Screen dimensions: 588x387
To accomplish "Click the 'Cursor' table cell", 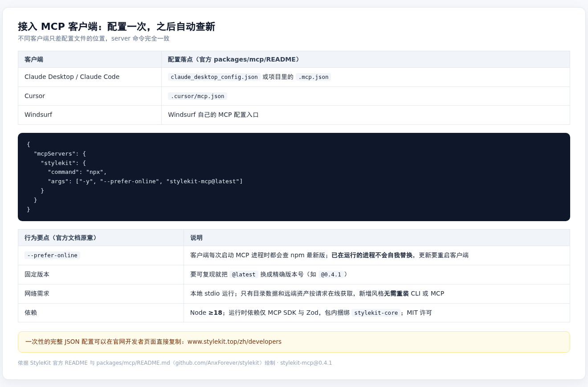I will click(x=90, y=96).
